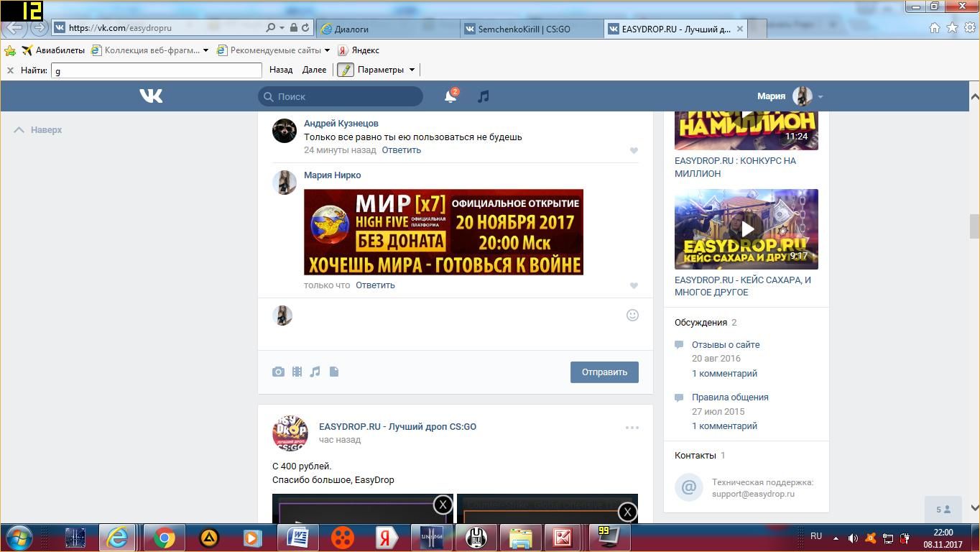This screenshot has height=552, width=980.
Task: Open the Яндекс favorites link
Action: 359,50
